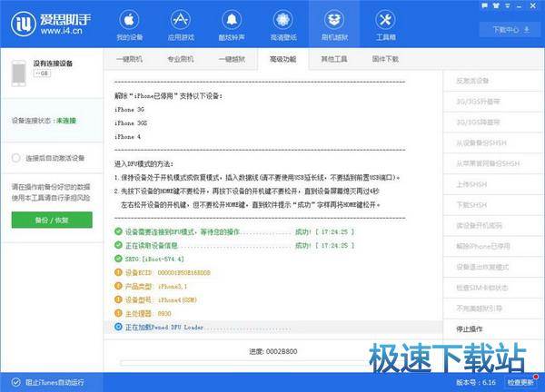
Task: Minimize the 爱思助手 window
Action: pos(520,5)
